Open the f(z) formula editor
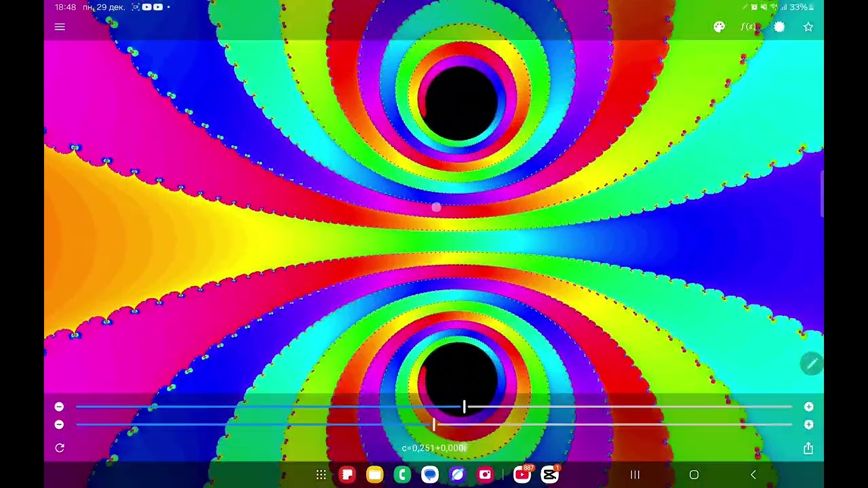This screenshot has width=868, height=488. tap(749, 27)
